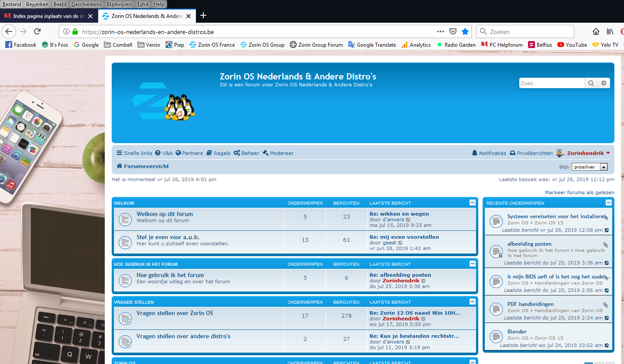
Task: Open the Modereer panel
Action: click(x=278, y=153)
